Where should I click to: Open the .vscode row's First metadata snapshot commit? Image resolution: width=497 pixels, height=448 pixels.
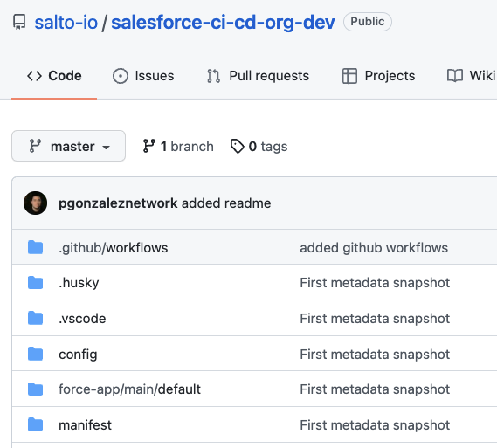point(375,319)
